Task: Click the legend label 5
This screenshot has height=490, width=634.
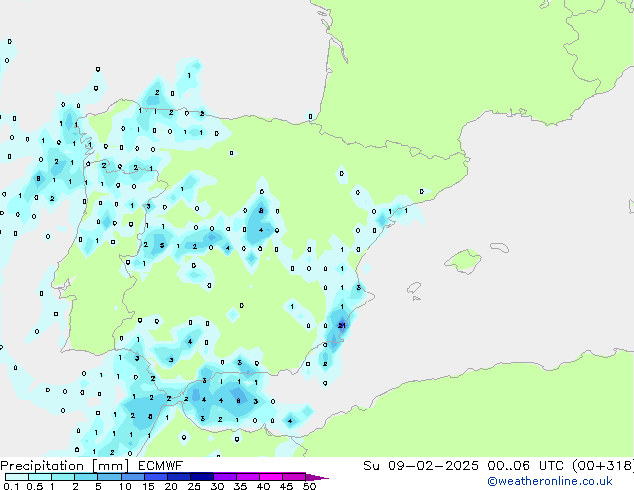Action: (x=98, y=486)
